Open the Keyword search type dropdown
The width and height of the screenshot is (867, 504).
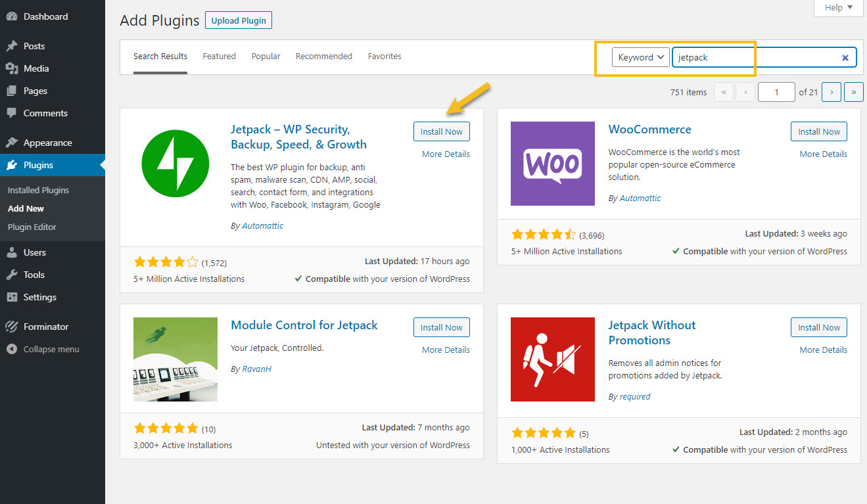coord(640,57)
